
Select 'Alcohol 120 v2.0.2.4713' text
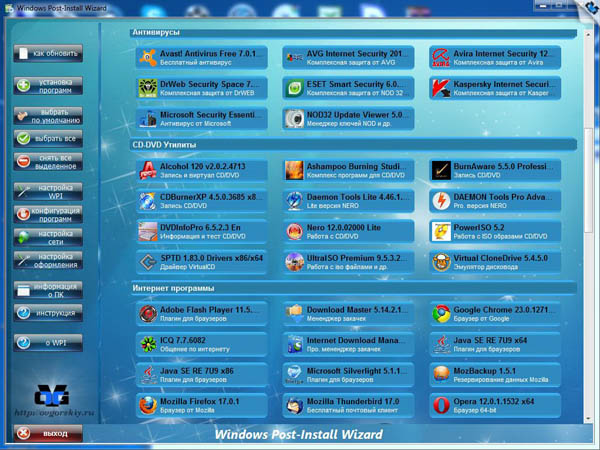point(202,166)
